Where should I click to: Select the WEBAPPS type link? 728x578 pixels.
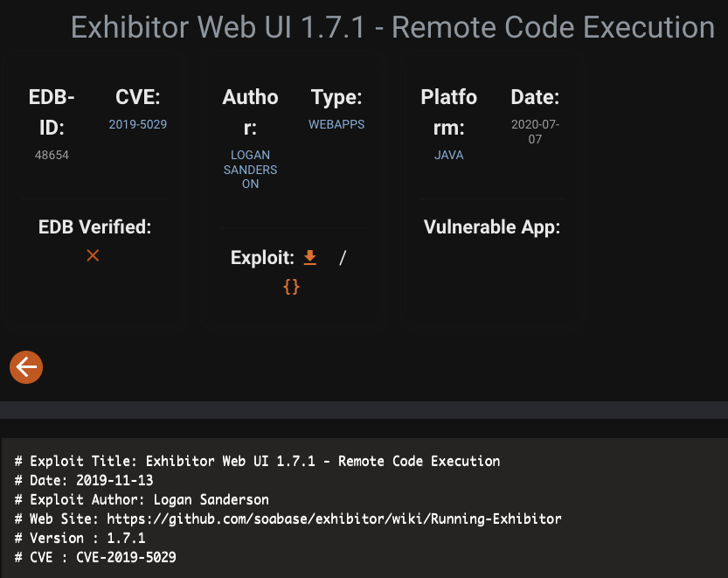click(x=336, y=124)
